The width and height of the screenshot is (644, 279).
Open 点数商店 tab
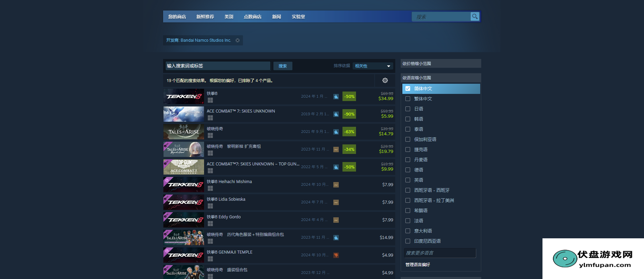point(252,17)
